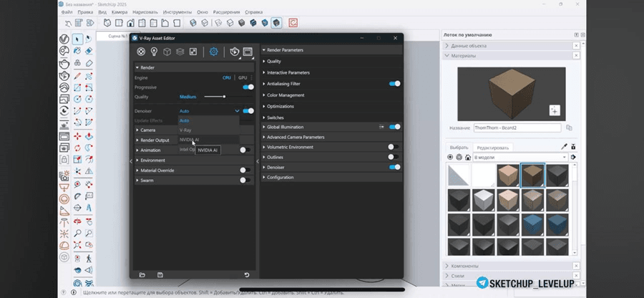Open the 'Камера' menu

click(119, 12)
